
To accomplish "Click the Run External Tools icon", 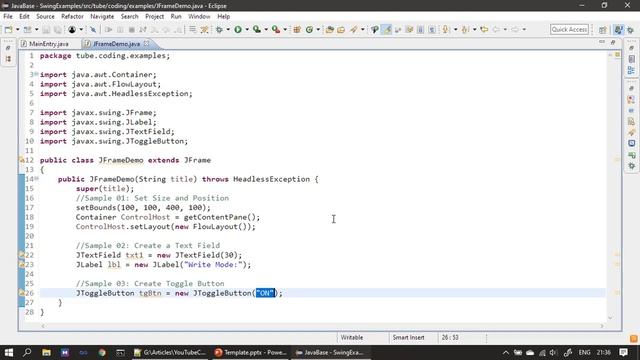I will (276, 29).
